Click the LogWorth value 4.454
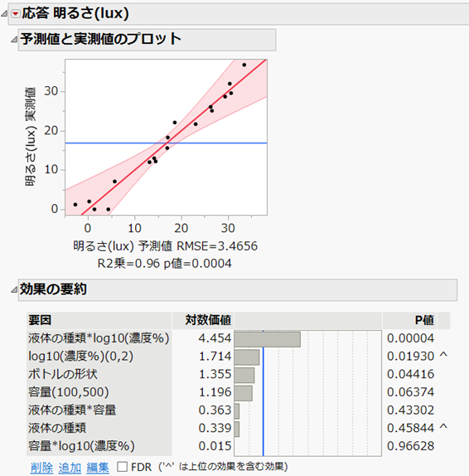This screenshot has height=476, width=469. pyautogui.click(x=215, y=338)
